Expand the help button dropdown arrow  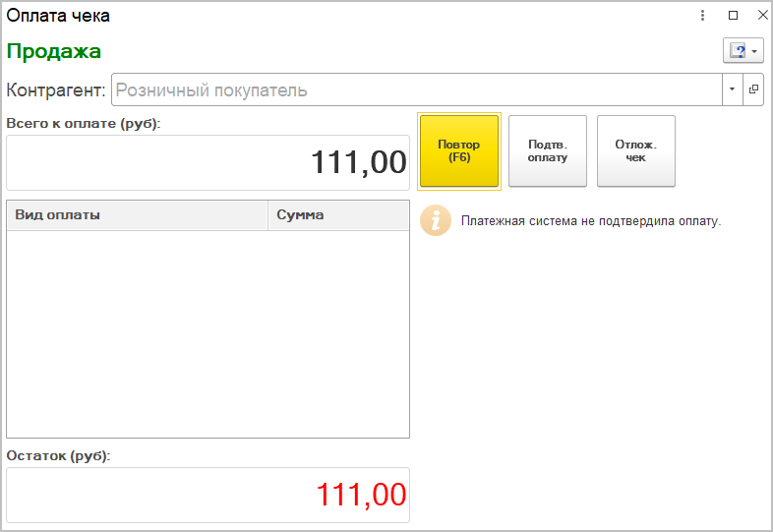pos(754,51)
